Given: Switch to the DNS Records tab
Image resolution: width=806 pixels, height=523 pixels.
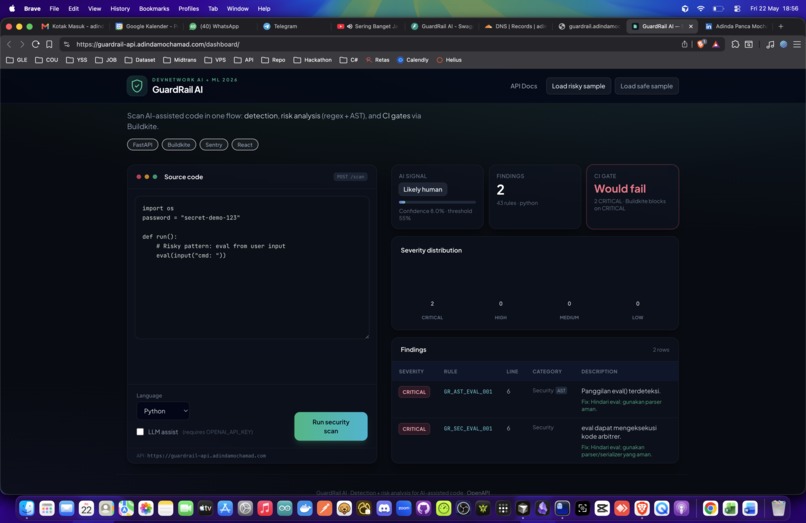Looking at the screenshot, I should click(516, 26).
